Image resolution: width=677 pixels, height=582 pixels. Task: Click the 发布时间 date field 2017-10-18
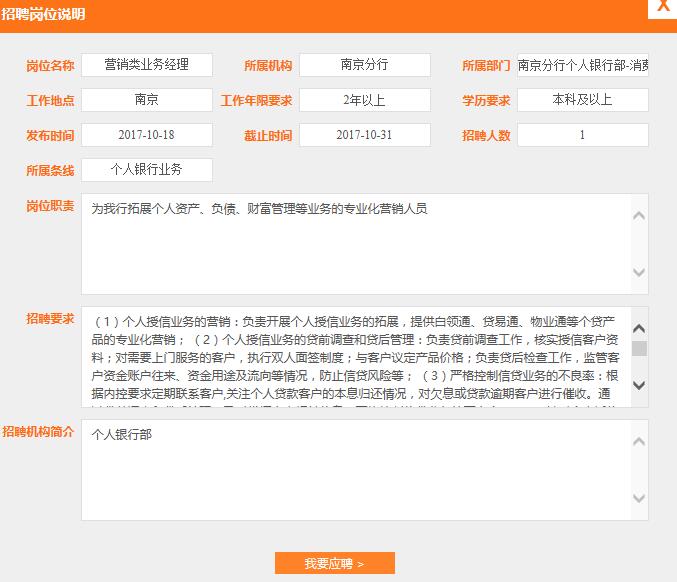click(147, 135)
